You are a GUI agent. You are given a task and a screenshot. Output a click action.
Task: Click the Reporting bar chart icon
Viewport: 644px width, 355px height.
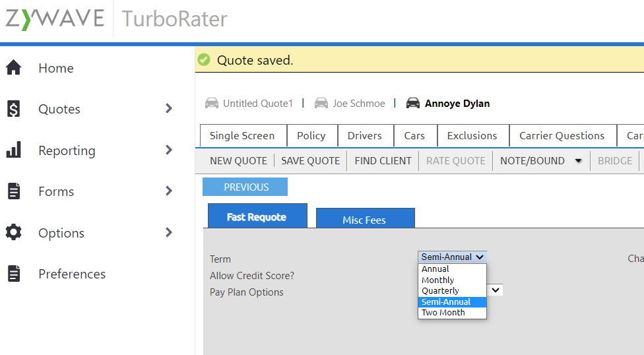tap(14, 150)
